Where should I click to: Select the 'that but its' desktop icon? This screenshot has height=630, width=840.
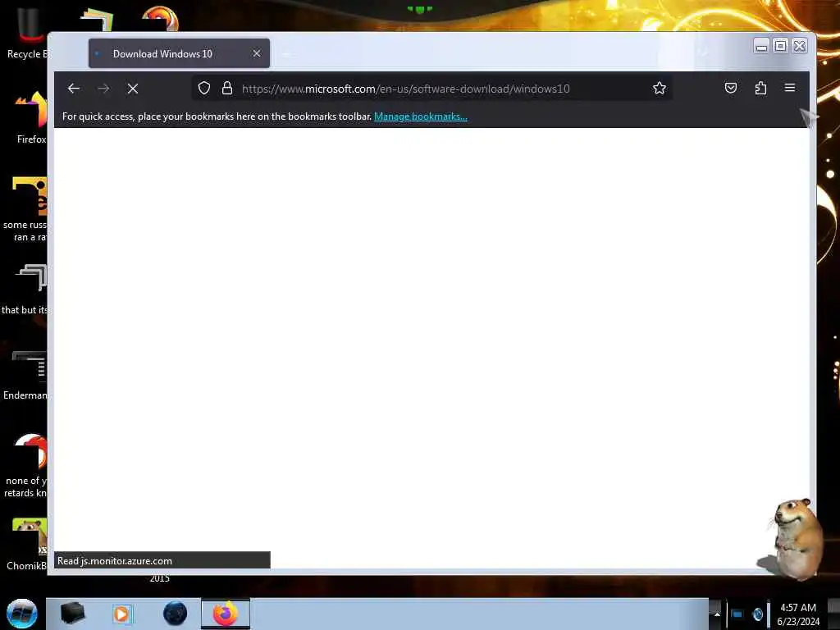[25, 290]
